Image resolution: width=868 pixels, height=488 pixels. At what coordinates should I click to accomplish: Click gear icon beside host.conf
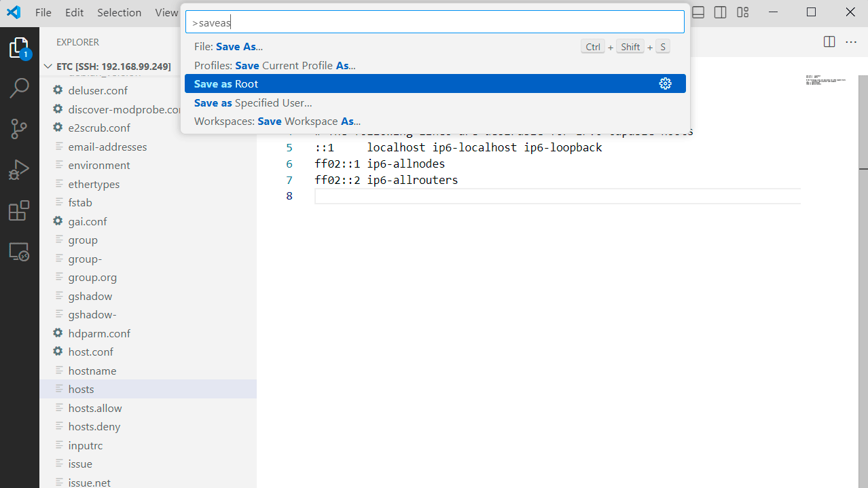(x=58, y=352)
